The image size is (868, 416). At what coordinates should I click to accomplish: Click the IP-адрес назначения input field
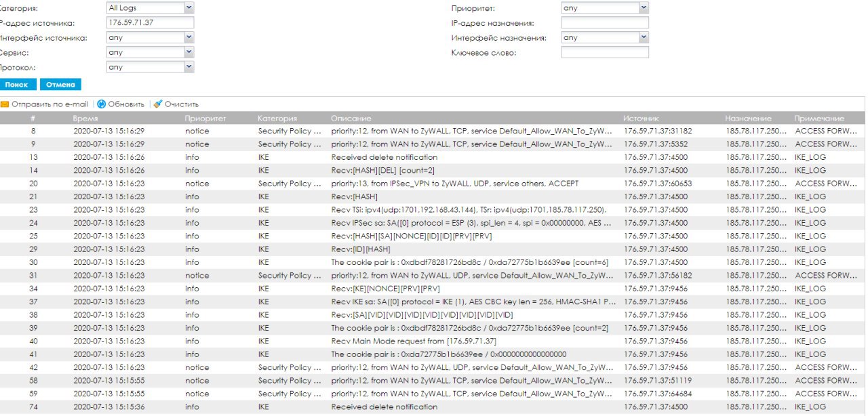pyautogui.click(x=605, y=23)
